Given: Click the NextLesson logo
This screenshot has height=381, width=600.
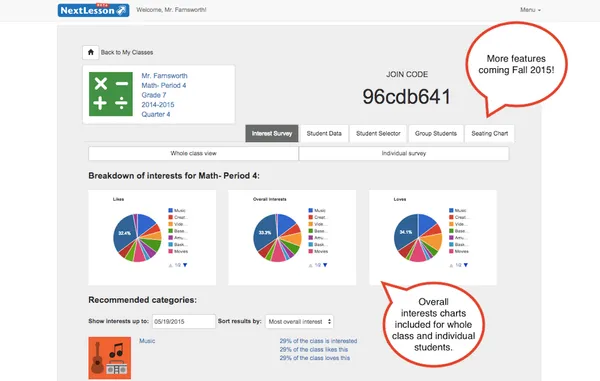Looking at the screenshot, I should coord(93,10).
